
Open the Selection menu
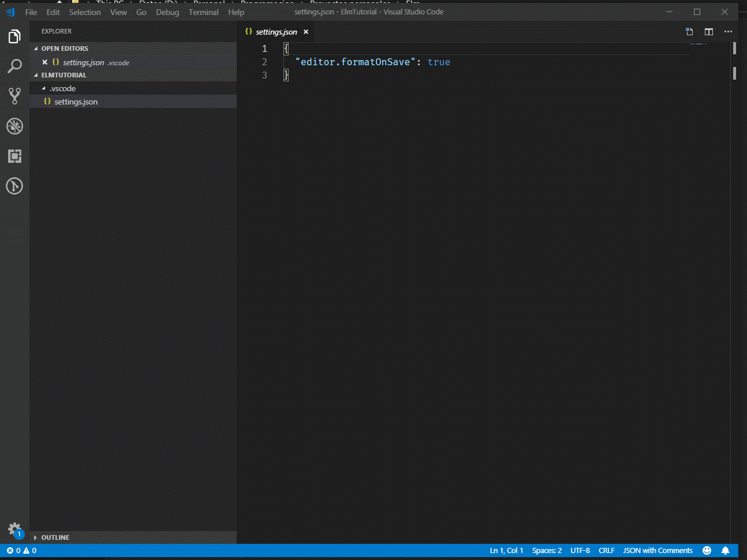pos(85,12)
